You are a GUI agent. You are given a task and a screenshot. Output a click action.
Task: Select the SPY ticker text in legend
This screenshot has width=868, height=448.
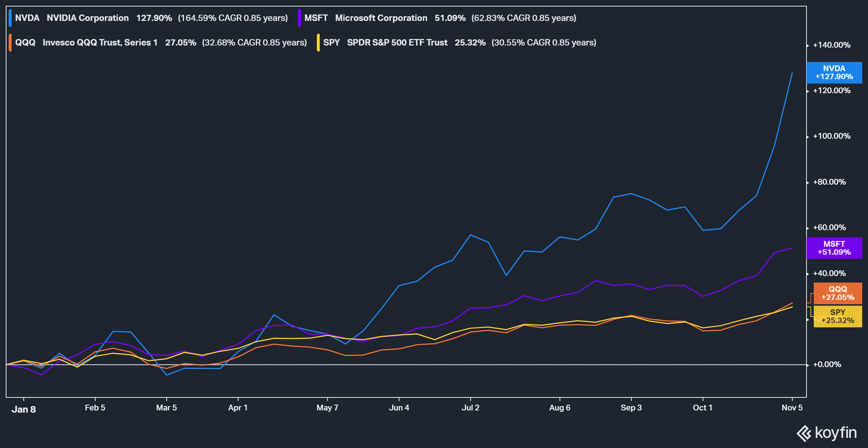[332, 43]
